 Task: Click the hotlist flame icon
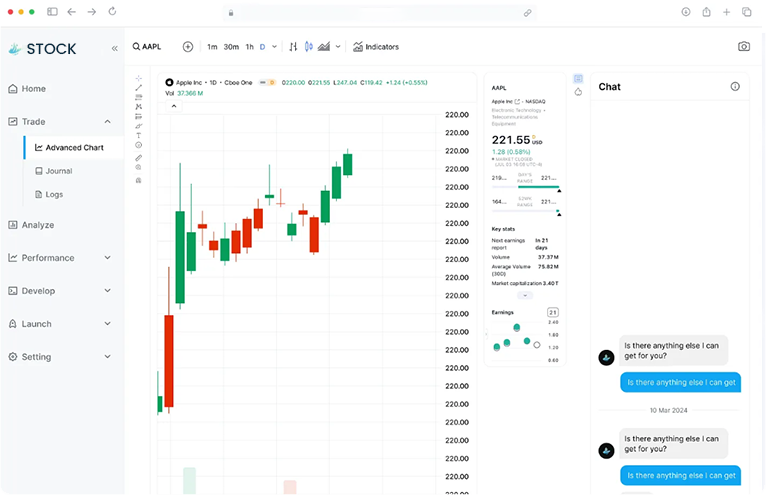pos(578,92)
